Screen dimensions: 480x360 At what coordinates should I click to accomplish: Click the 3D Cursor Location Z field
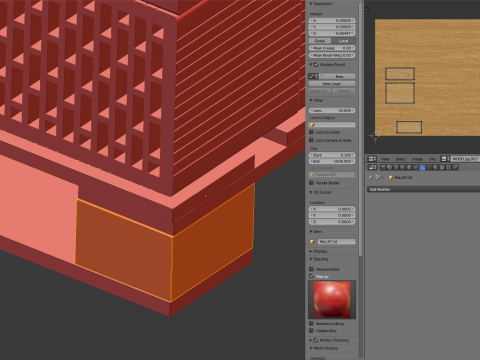tap(332, 222)
